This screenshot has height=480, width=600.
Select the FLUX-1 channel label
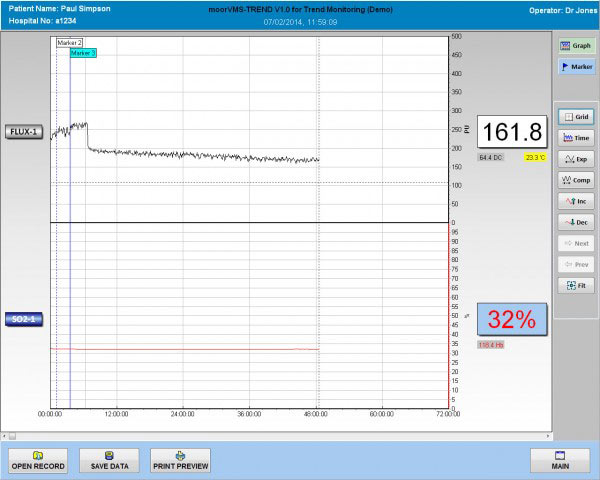(x=24, y=132)
